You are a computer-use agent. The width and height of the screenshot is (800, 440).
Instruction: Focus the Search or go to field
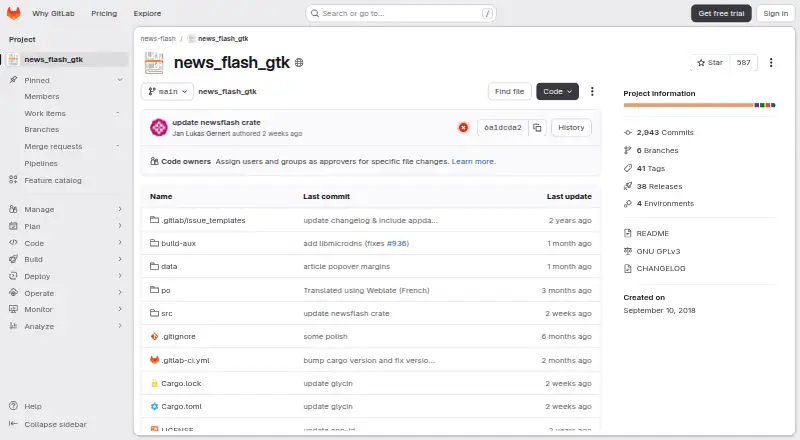(x=401, y=13)
